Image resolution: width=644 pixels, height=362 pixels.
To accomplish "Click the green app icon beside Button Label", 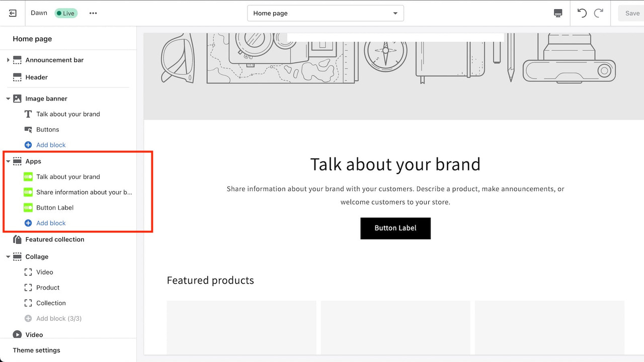I will pyautogui.click(x=28, y=207).
